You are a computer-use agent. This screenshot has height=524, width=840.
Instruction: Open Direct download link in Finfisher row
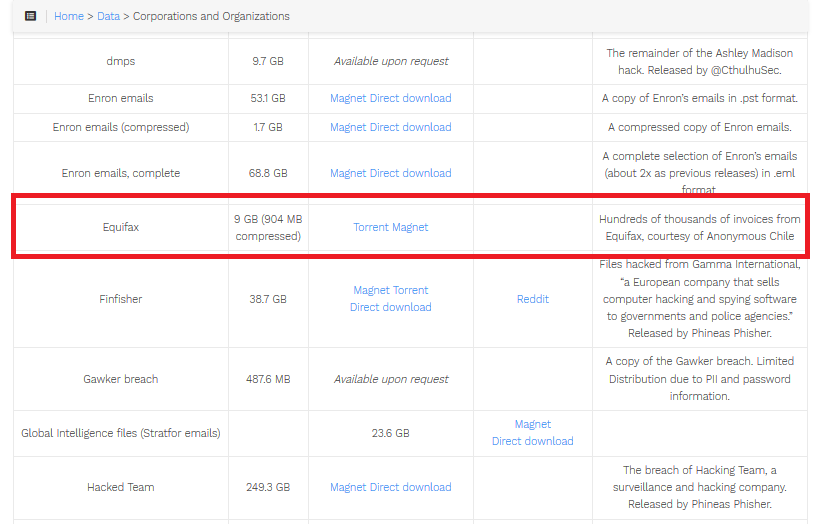(x=391, y=307)
